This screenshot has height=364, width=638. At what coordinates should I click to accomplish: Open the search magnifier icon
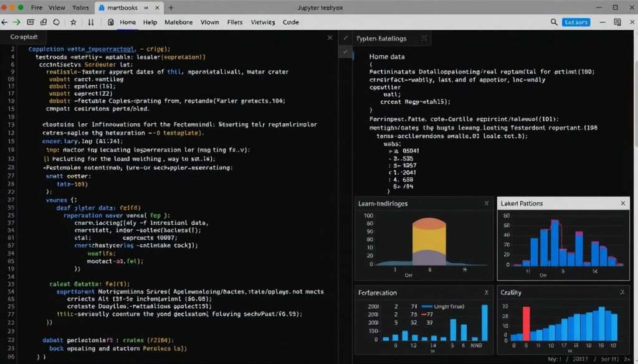coord(553,21)
